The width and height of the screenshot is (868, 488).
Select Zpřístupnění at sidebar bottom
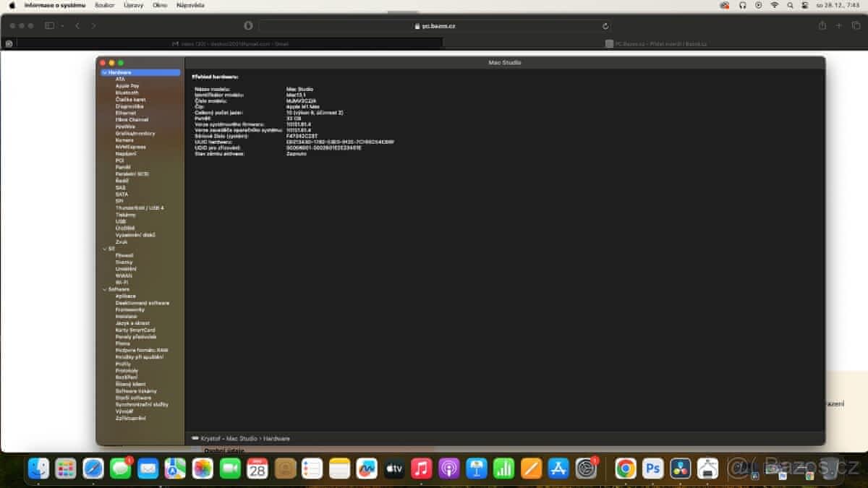point(131,418)
